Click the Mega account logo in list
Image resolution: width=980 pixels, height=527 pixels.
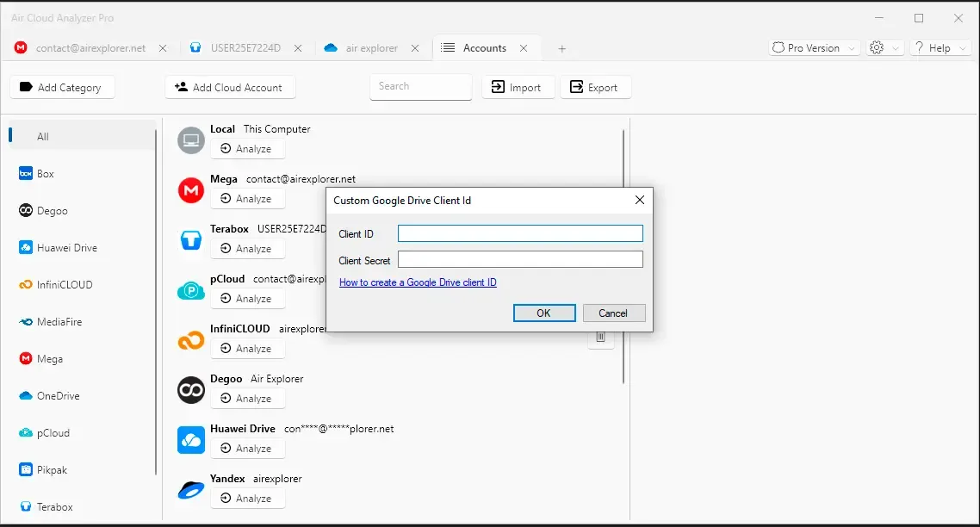point(190,190)
